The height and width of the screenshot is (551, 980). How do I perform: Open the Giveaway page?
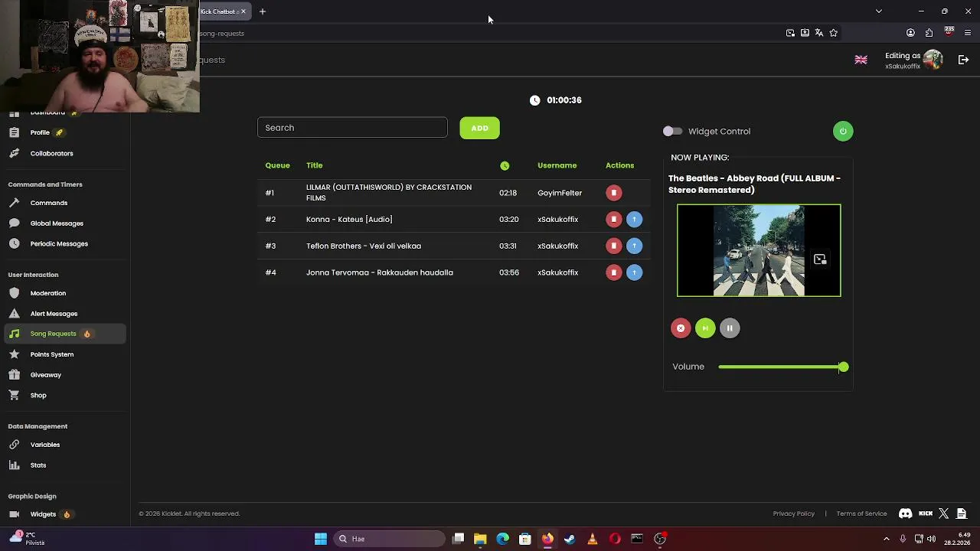click(45, 375)
